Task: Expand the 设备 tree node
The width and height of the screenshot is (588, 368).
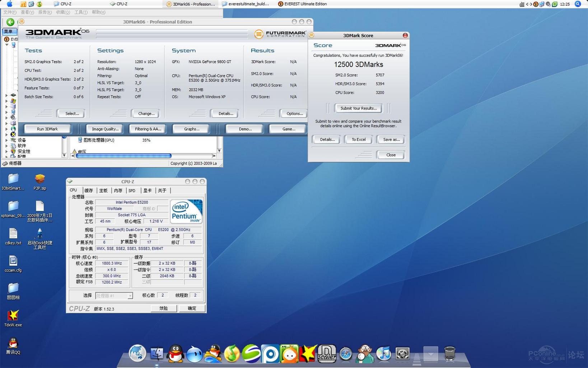Action: pos(6,140)
